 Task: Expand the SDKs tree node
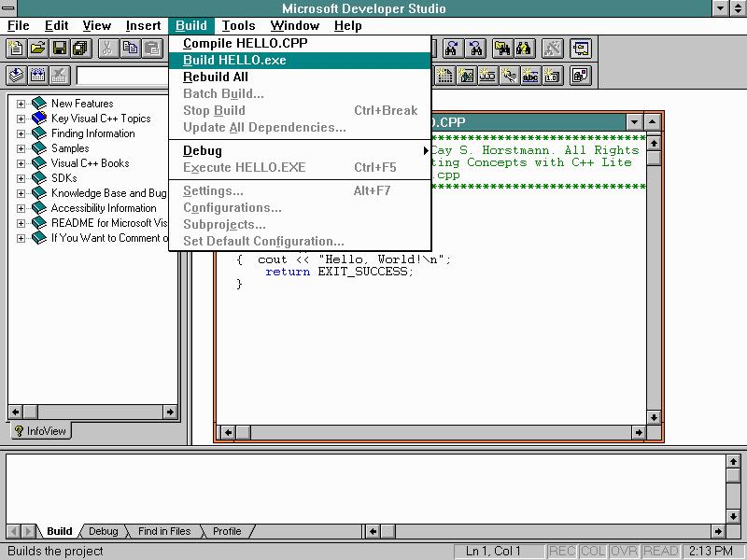tap(21, 177)
